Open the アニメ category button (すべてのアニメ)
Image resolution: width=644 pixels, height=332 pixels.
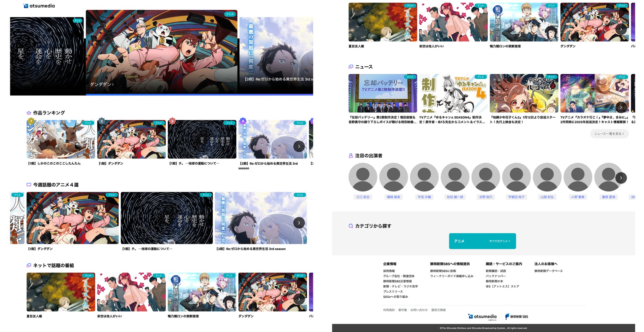pyautogui.click(x=483, y=241)
